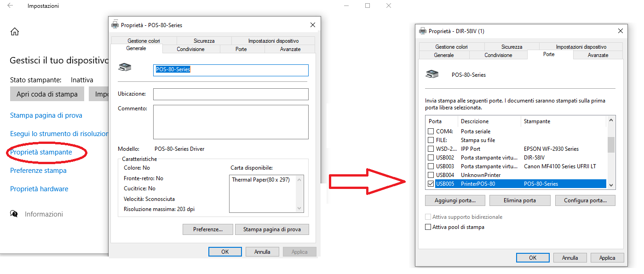
Task: Check the COM4 port checkbox
Action: tap(431, 131)
